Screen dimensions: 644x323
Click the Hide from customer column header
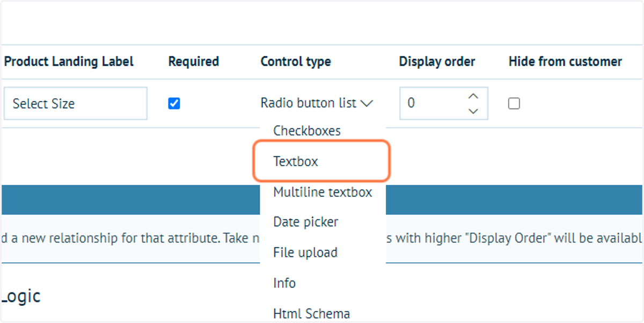tap(565, 62)
